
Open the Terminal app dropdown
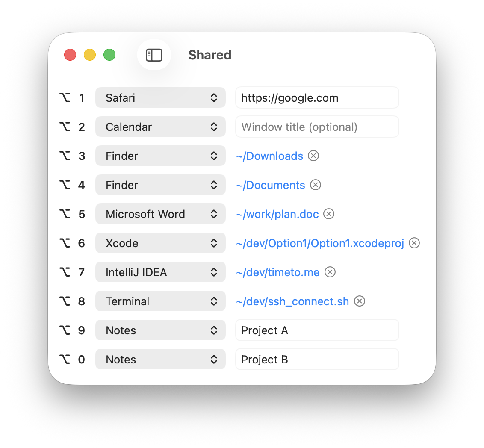[160, 301]
